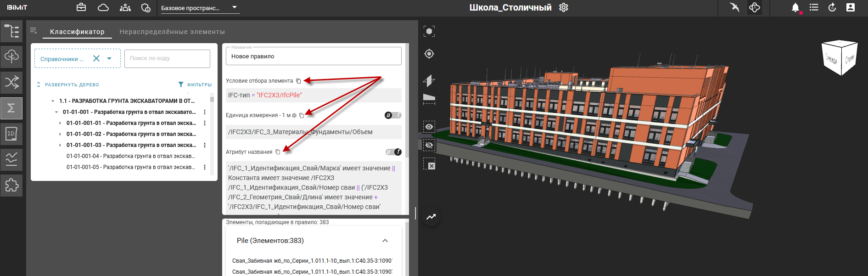Toggle the a/f switch for Атрибут названия
This screenshot has width=868, height=276.
(393, 152)
